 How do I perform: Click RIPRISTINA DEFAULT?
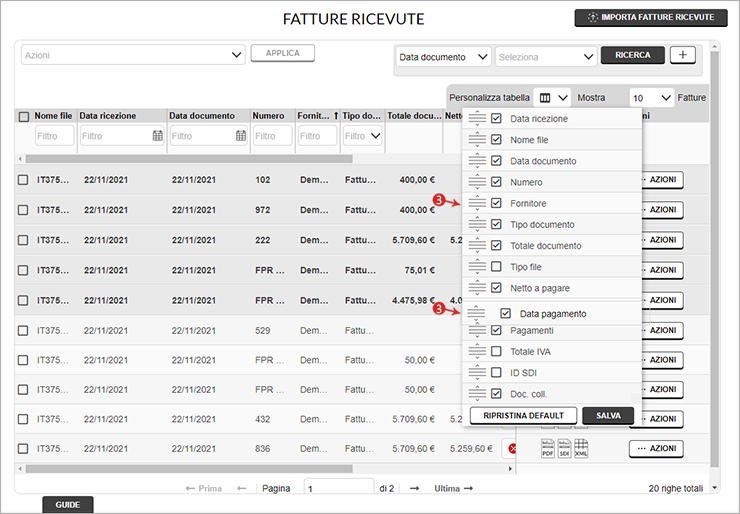(x=523, y=416)
